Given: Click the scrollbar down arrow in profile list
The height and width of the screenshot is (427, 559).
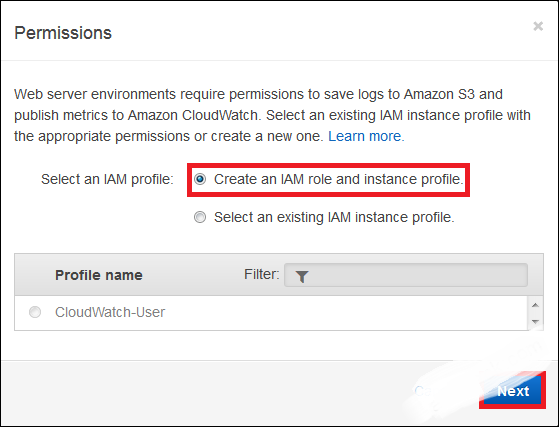Looking at the screenshot, I should [x=535, y=321].
